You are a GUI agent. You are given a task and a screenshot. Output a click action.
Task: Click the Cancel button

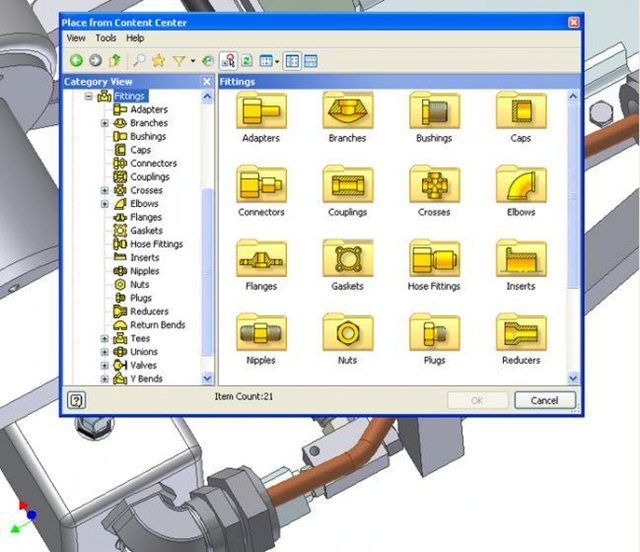coord(545,400)
